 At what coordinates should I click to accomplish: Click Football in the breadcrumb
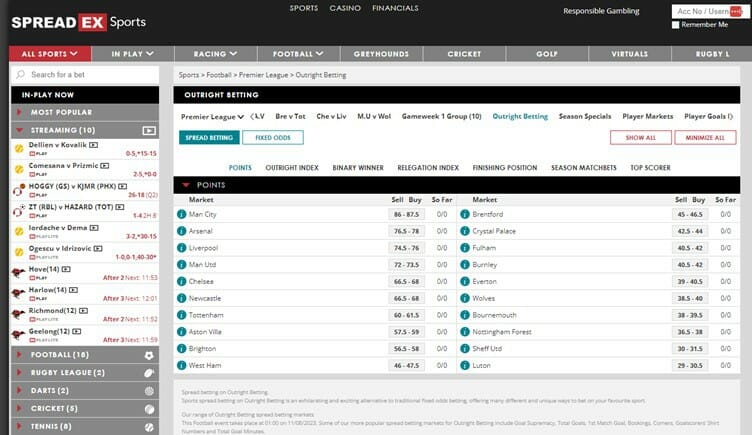click(219, 75)
